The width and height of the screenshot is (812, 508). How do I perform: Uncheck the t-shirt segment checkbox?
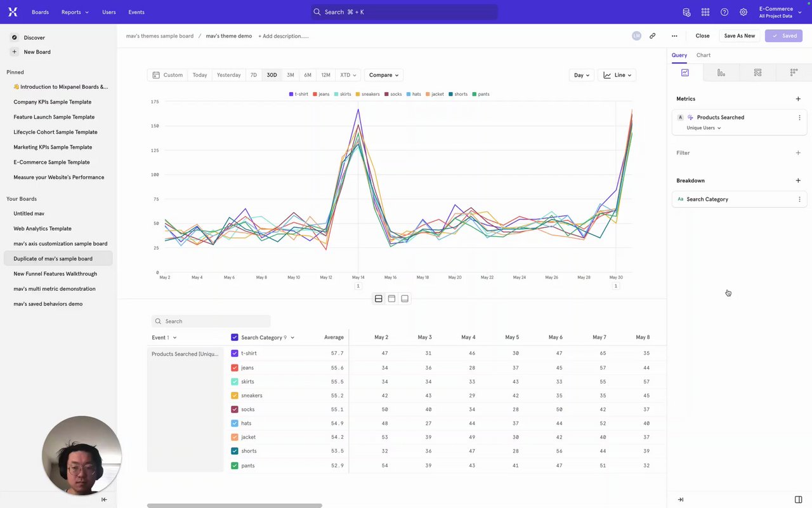[235, 353]
